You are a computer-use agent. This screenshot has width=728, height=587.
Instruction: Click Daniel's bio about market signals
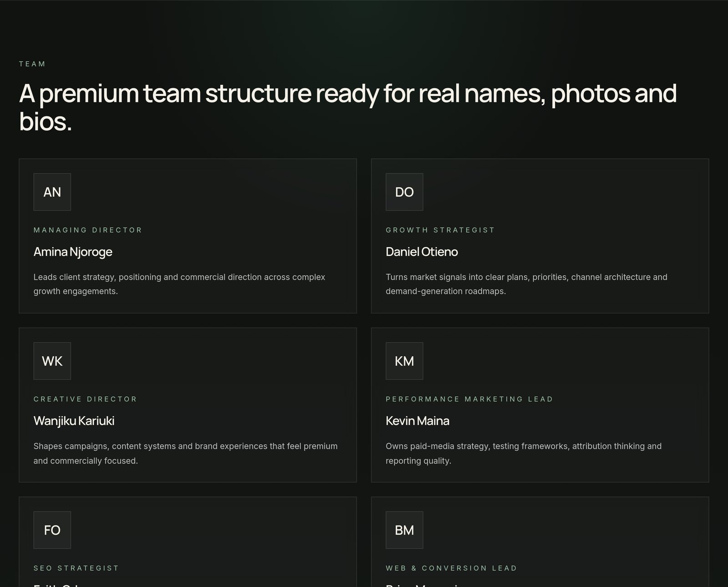coord(526,284)
